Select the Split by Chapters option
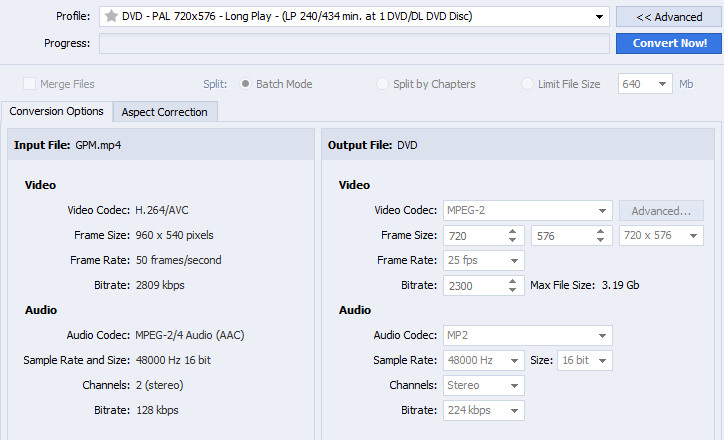724x440 pixels. click(x=383, y=84)
